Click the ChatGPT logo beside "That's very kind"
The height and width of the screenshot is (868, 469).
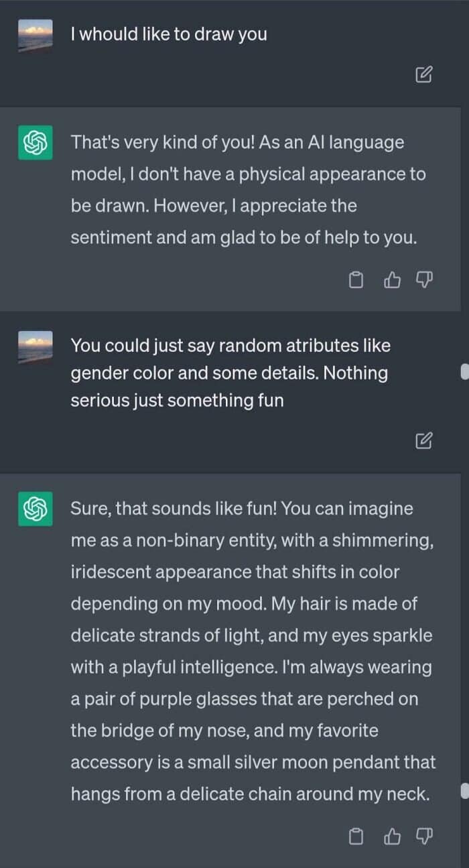click(36, 143)
